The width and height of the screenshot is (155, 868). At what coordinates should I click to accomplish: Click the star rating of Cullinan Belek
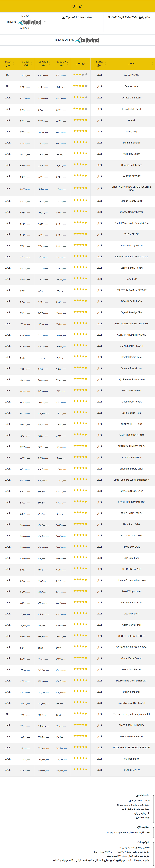click(80, 758)
